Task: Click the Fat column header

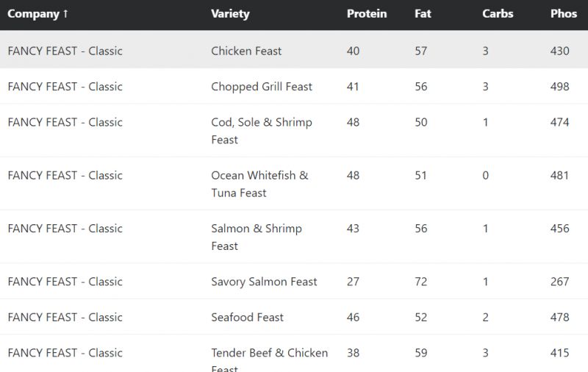Action: (x=423, y=14)
